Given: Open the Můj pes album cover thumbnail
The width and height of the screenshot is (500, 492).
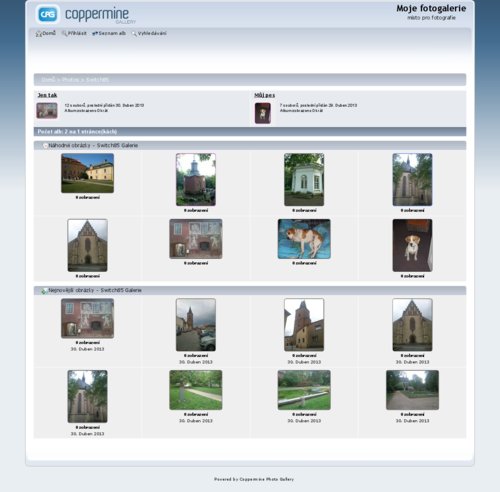Looking at the screenshot, I should coord(263,113).
